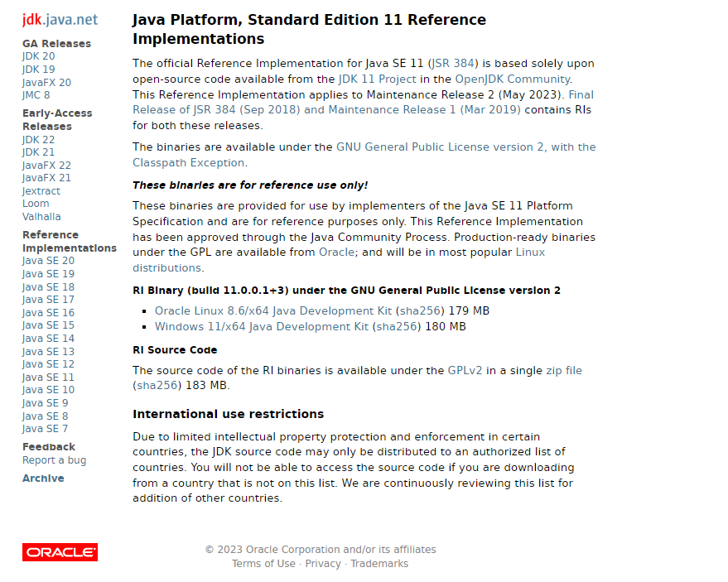Open the Trademarks footer link

pyautogui.click(x=379, y=564)
